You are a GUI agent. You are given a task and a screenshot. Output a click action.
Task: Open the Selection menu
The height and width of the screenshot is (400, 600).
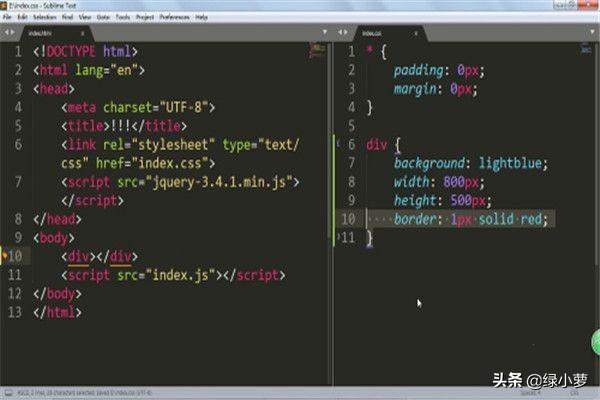pos(45,17)
